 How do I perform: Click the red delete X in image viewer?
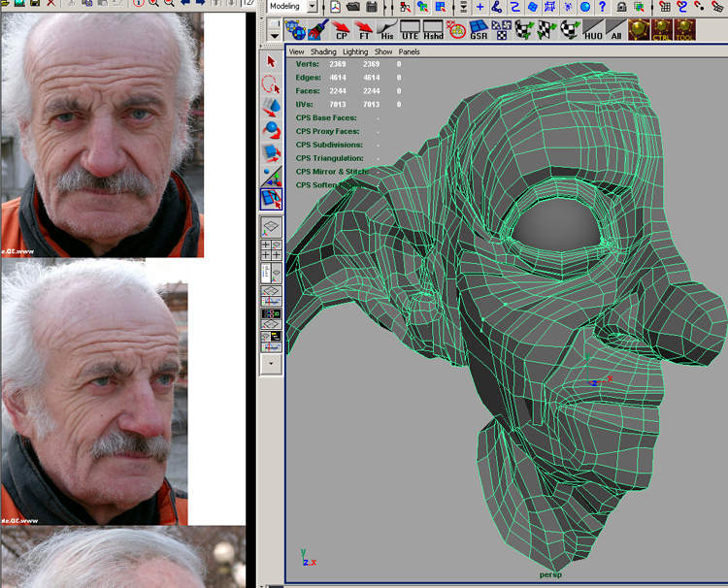point(50,4)
